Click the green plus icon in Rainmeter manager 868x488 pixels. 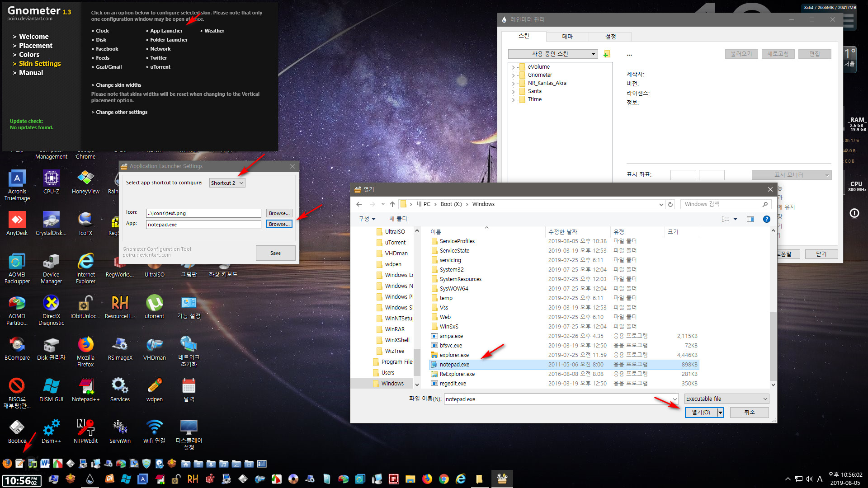click(x=607, y=54)
